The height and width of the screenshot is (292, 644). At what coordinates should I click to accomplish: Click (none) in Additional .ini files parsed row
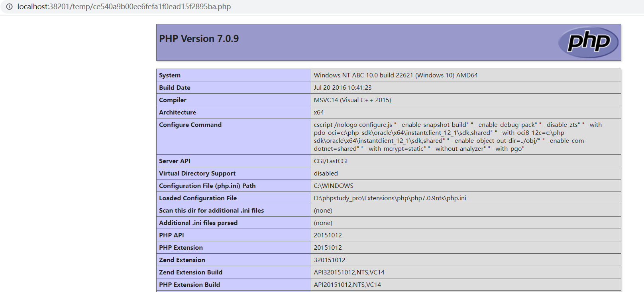[x=323, y=223]
